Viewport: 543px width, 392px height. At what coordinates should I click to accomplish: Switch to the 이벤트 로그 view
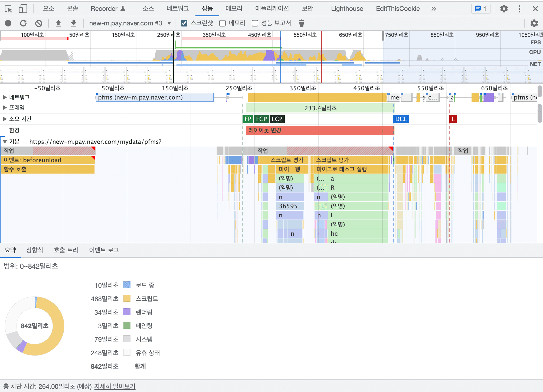pos(104,250)
